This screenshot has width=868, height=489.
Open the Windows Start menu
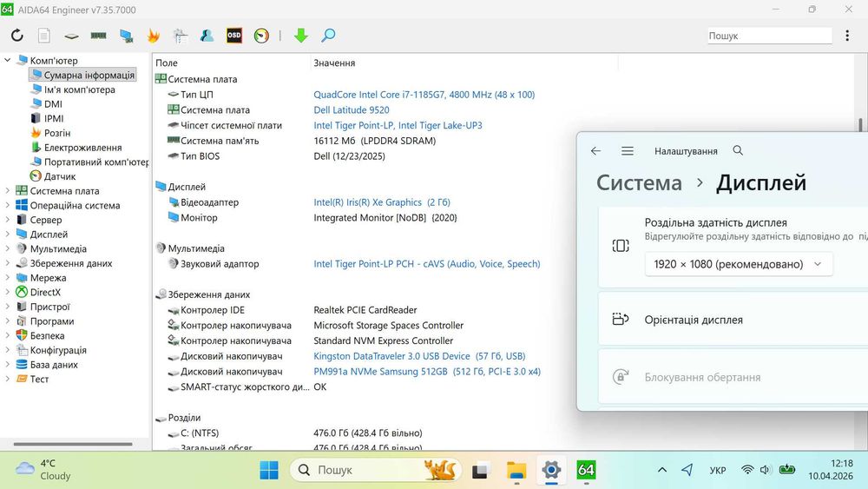pos(269,470)
